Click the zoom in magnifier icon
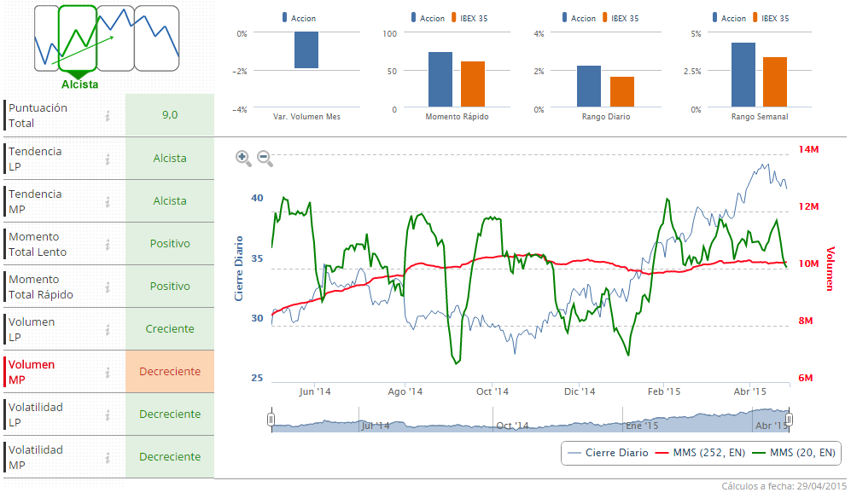The image size is (851, 504). click(243, 157)
